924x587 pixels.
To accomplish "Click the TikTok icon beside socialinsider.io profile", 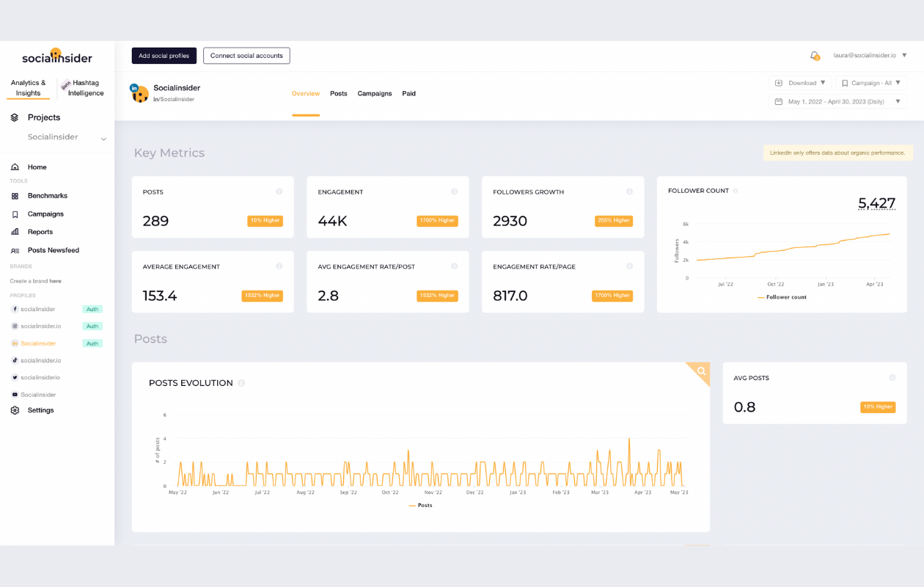I will (x=15, y=360).
